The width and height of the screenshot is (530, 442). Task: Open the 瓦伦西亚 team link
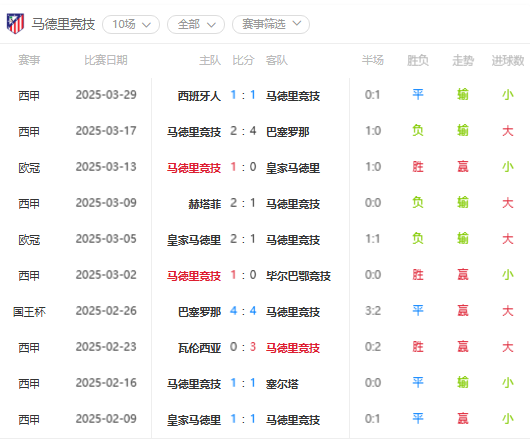pyautogui.click(x=199, y=348)
